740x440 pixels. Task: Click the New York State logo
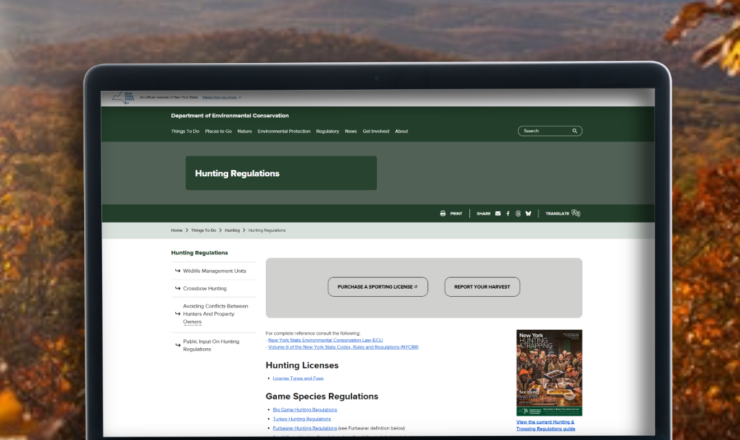[123, 97]
